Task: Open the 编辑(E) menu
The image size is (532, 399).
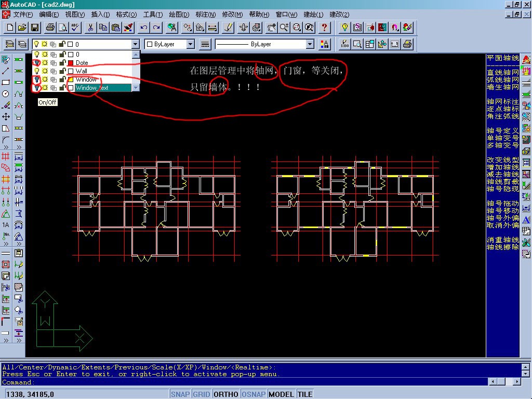Action: pyautogui.click(x=49, y=14)
